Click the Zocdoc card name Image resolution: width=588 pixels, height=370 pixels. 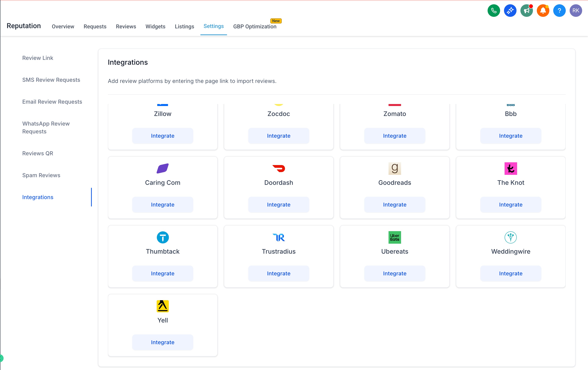click(x=279, y=114)
